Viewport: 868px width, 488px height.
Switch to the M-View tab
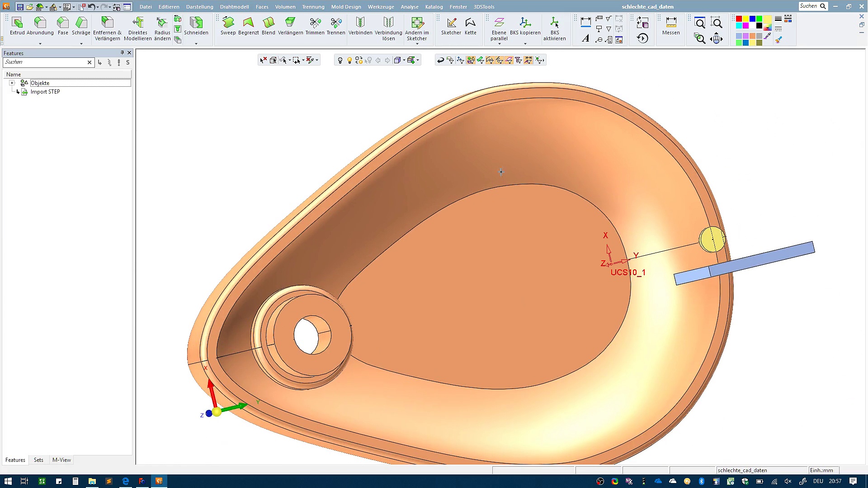tap(61, 460)
